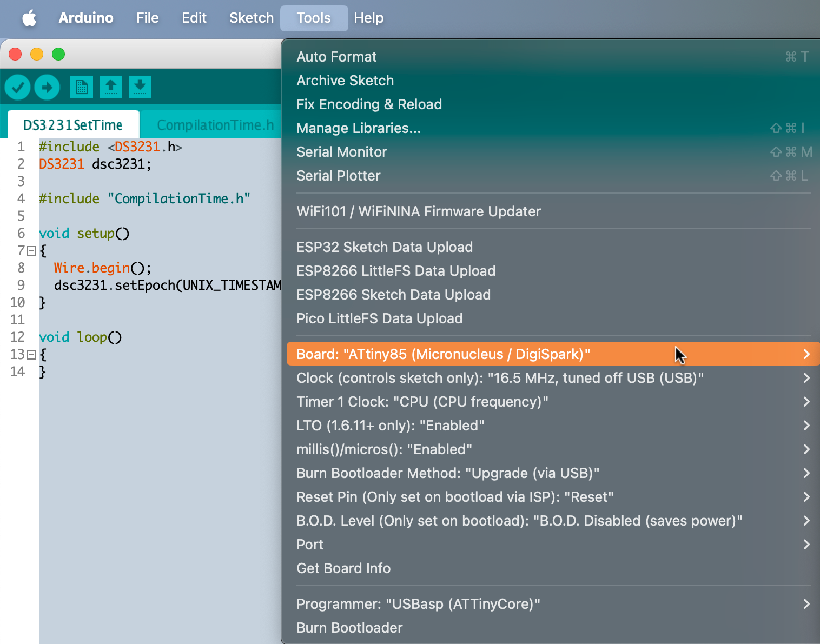Image resolution: width=820 pixels, height=644 pixels.
Task: Click the Upload arrow toolbar icon
Action: (x=47, y=87)
